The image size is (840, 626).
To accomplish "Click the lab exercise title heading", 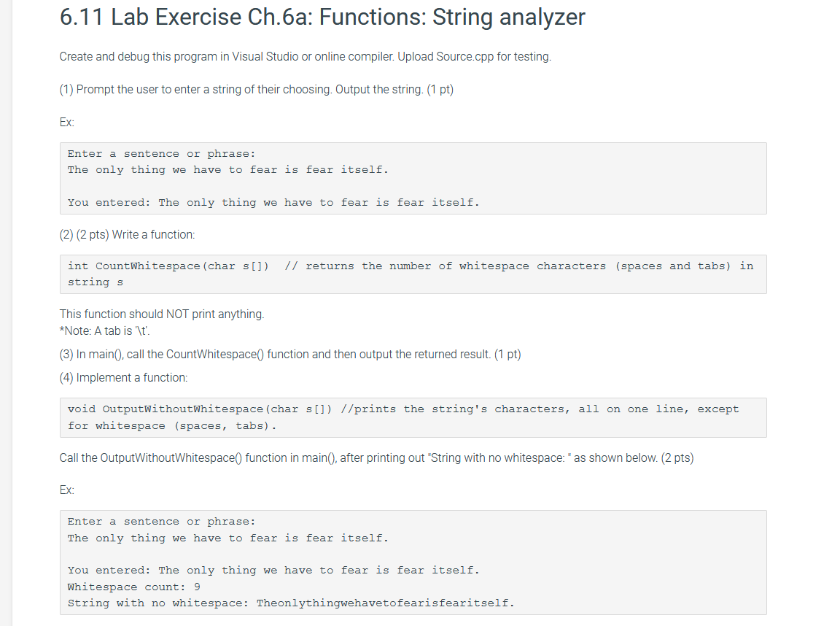I will [322, 18].
